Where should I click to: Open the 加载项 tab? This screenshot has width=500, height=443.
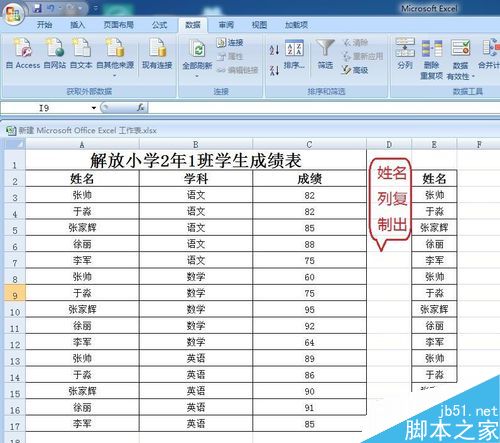296,25
